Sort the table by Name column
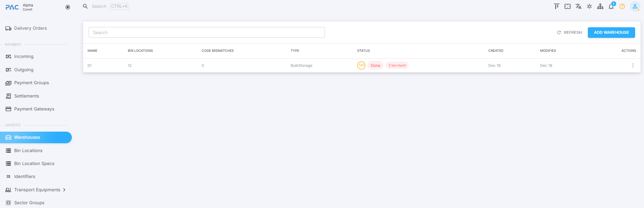 click(x=92, y=51)
